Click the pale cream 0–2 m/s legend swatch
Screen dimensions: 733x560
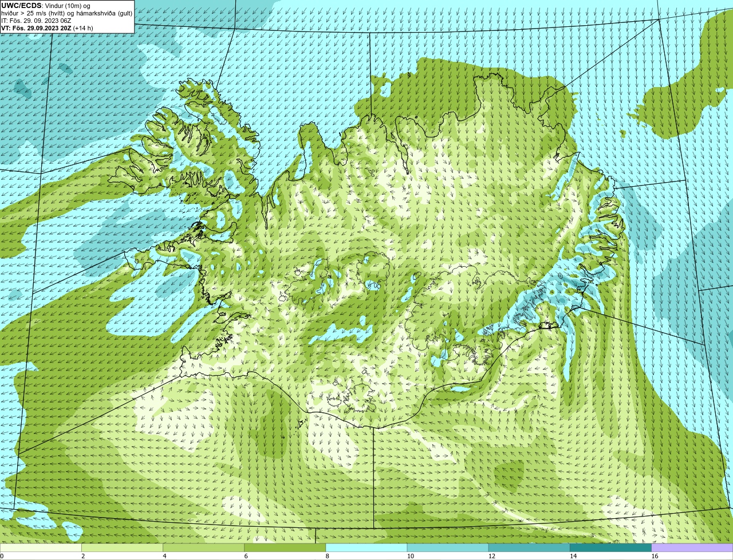(x=41, y=547)
